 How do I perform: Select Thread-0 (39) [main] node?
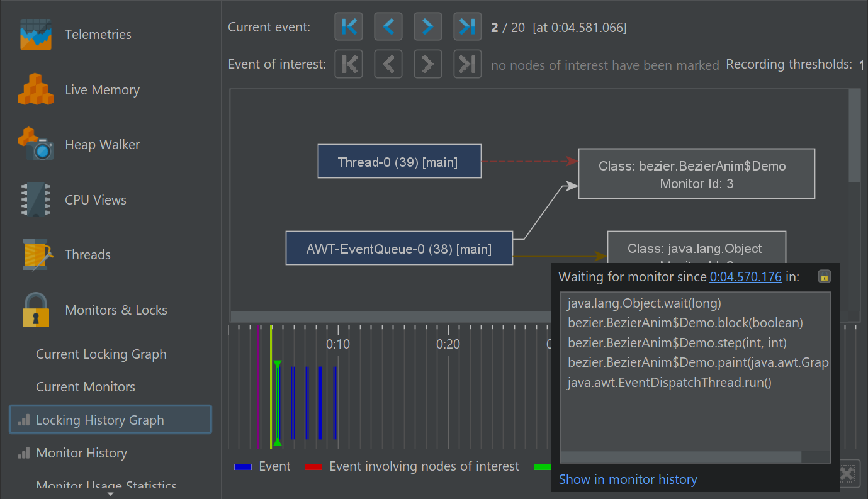pos(400,161)
